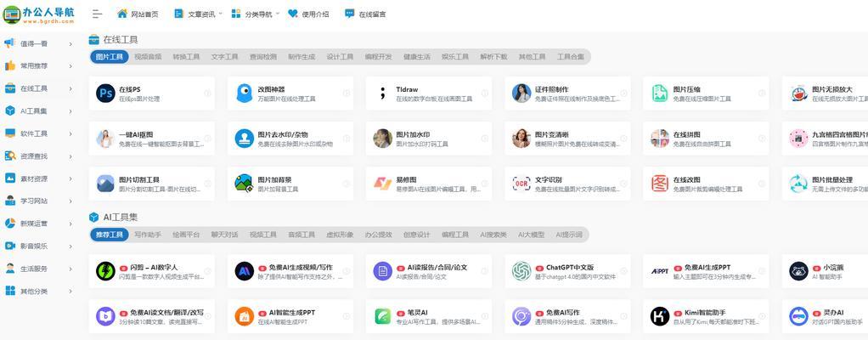Open the 闪剪 – AI数字人 green lightning icon
Image resolution: width=868 pixels, height=340 pixels.
pyautogui.click(x=105, y=271)
